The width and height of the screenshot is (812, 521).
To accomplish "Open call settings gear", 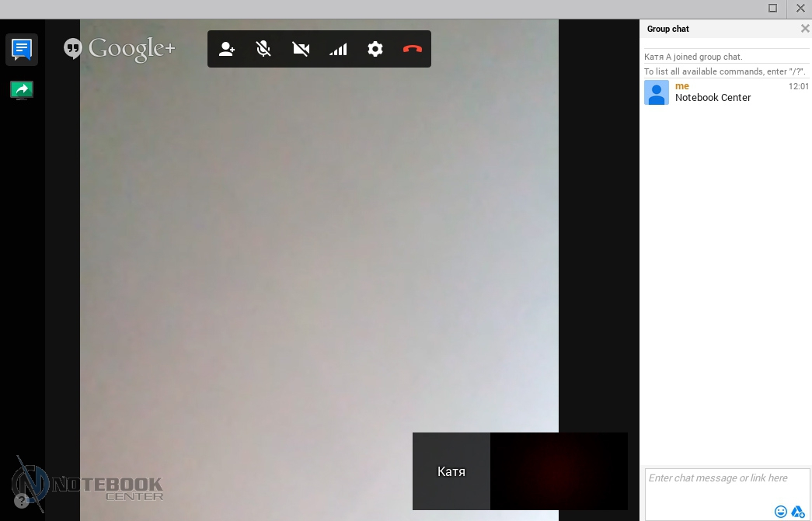I will pyautogui.click(x=375, y=50).
